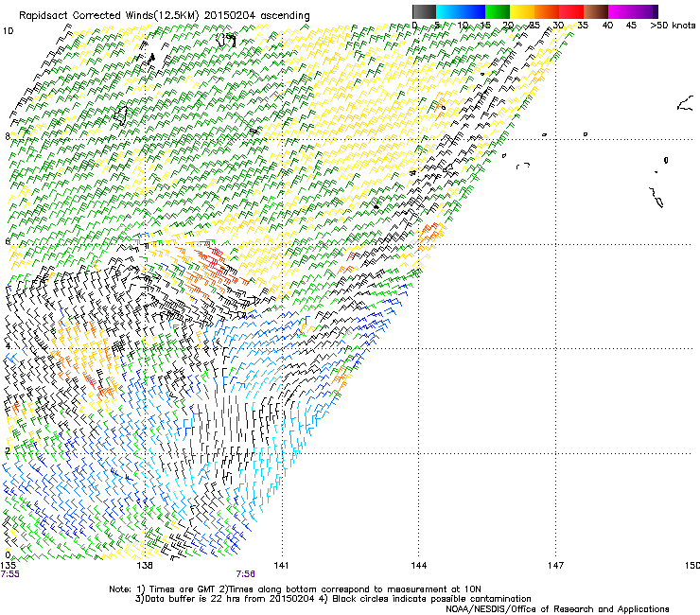Click the green 15-20 knots legend swatch
The width and height of the screenshot is (700, 615).
click(498, 11)
